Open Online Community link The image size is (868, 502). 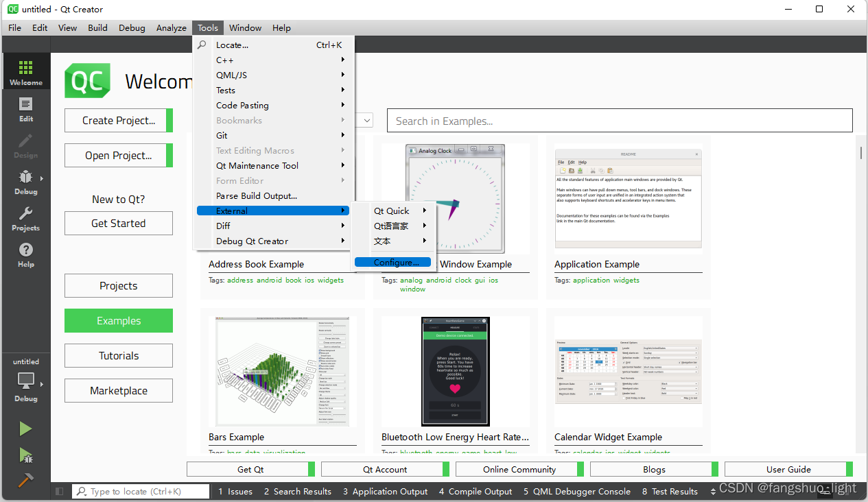click(x=519, y=470)
